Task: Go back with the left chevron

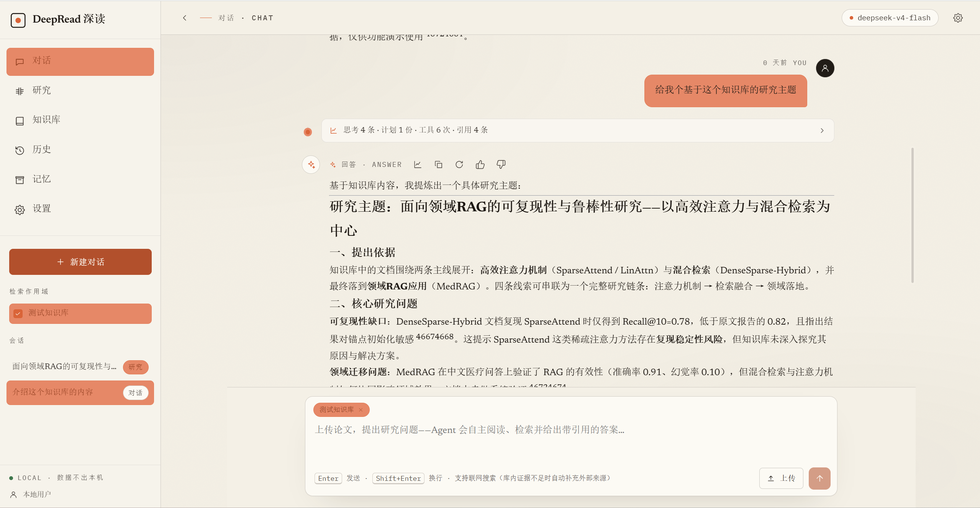Action: point(185,18)
